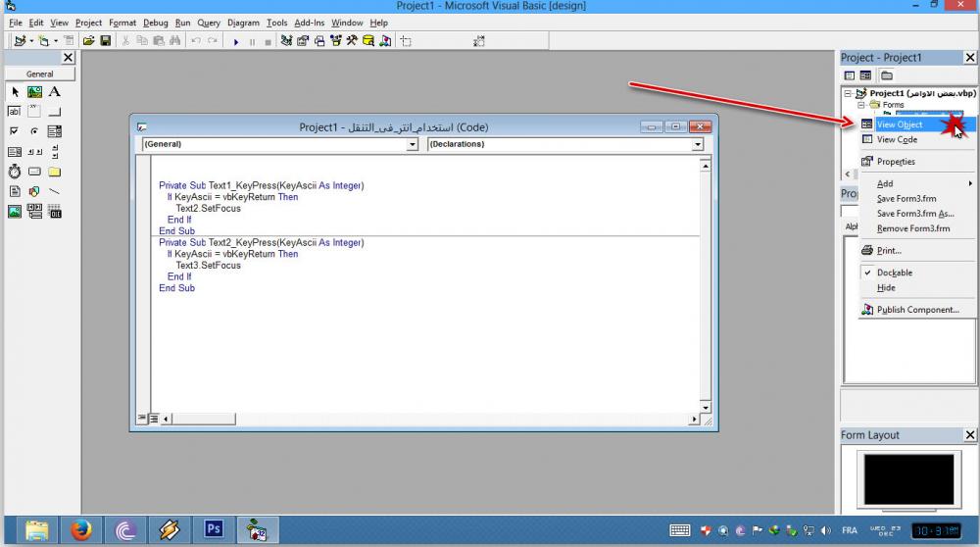The height and width of the screenshot is (547, 980).
Task: Select the Pointer tool in the toolbox
Action: (15, 92)
